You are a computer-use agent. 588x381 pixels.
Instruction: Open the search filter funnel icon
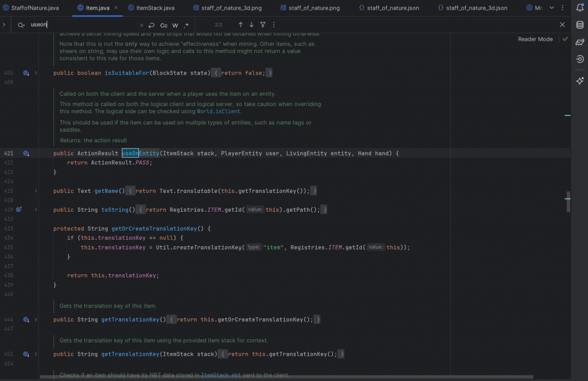[x=262, y=25]
